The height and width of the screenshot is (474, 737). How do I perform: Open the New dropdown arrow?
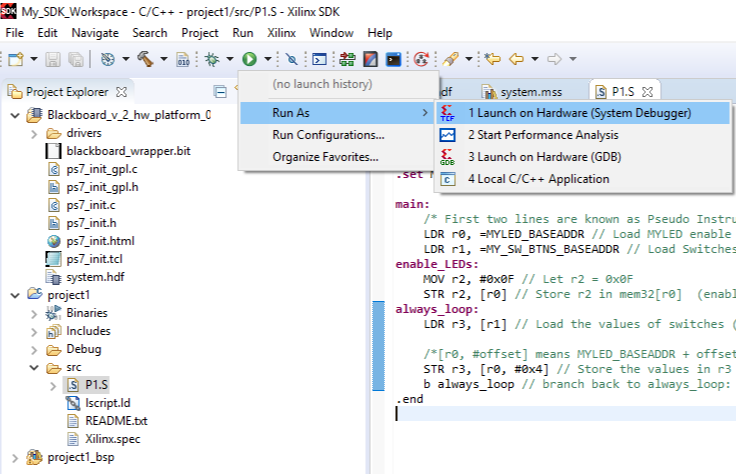tap(34, 59)
